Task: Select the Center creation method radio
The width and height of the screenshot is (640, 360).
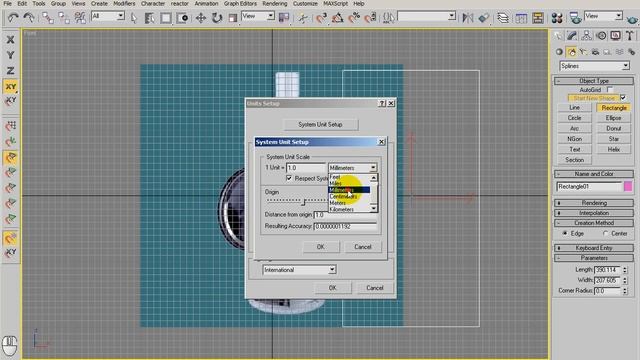Action: point(605,233)
